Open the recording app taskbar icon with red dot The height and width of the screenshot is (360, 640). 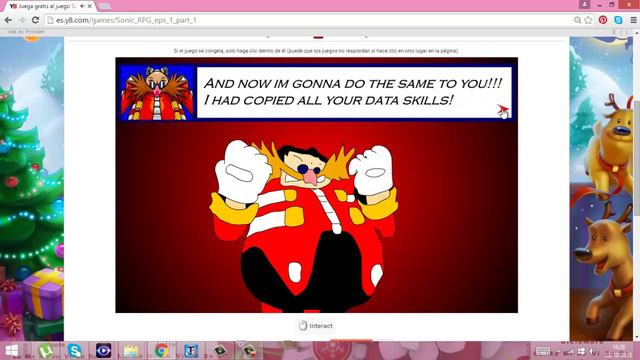[x=248, y=351]
